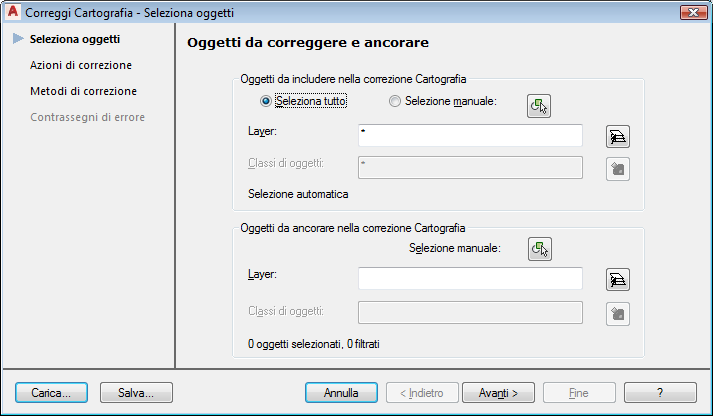Enable the Seleziona tutto radio option
Image resolution: width=713 pixels, height=416 pixels.
tap(265, 101)
